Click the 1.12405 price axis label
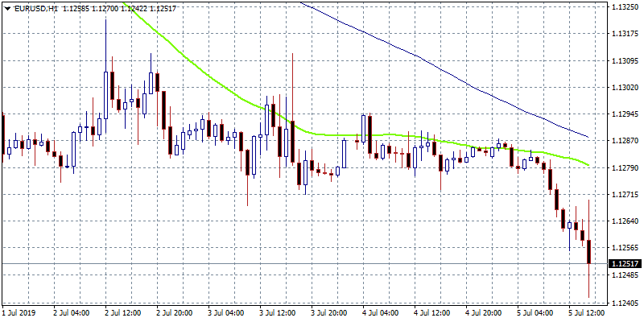The image size is (644, 322). point(625,302)
